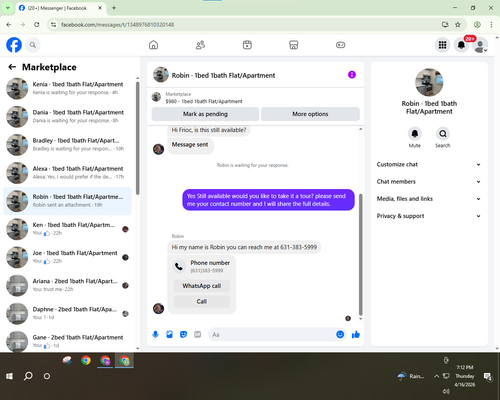Click the chat messages scrollbar
The width and height of the screenshot is (500, 400).
360,255
